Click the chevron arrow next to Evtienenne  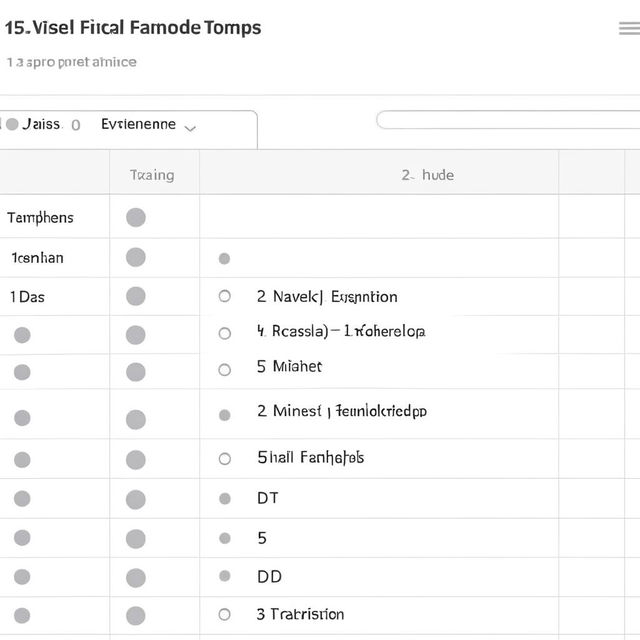pos(190,129)
